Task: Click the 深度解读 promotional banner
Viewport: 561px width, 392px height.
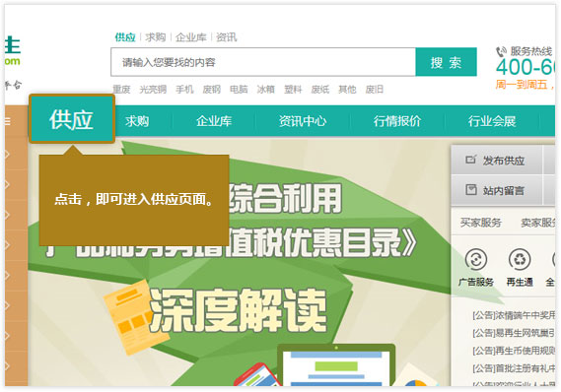Action: click(239, 310)
